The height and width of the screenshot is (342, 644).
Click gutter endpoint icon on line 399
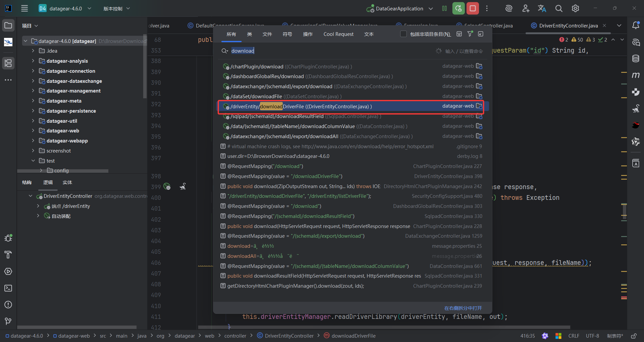[x=167, y=186]
